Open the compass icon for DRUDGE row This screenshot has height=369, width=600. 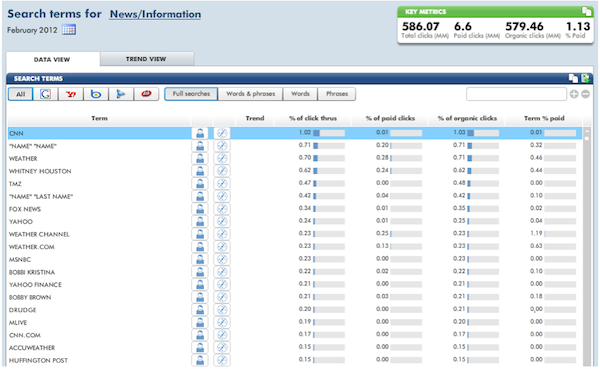(x=222, y=310)
